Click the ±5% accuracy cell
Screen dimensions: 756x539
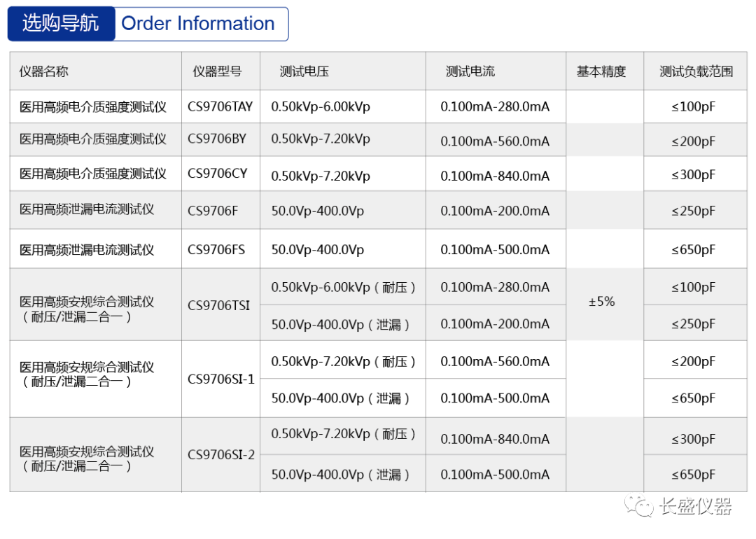click(602, 302)
